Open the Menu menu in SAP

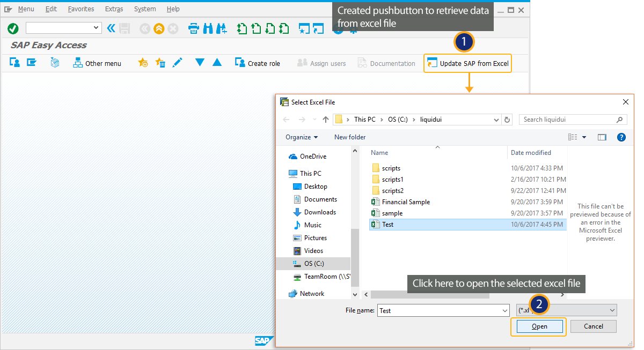pyautogui.click(x=26, y=9)
